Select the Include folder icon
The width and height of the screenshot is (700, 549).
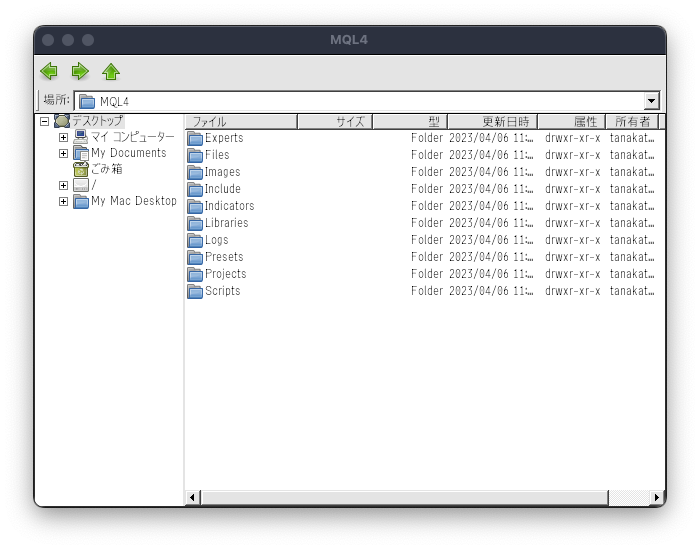195,189
